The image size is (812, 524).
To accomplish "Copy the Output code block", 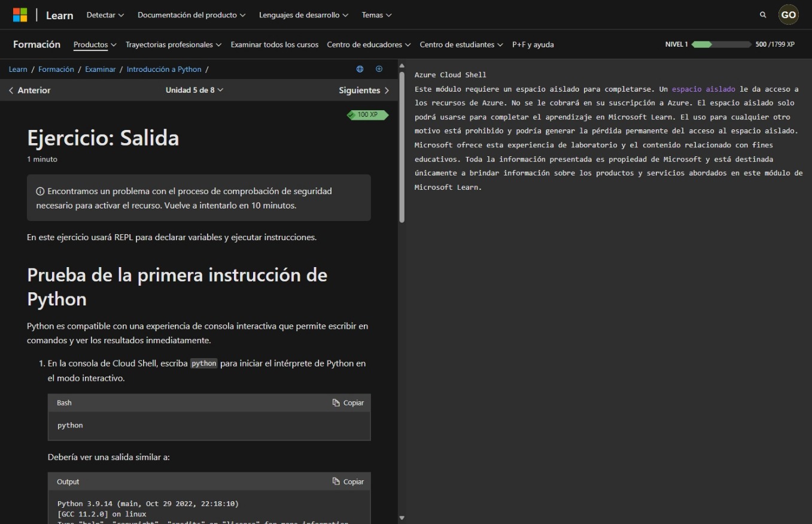I will 348,482.
